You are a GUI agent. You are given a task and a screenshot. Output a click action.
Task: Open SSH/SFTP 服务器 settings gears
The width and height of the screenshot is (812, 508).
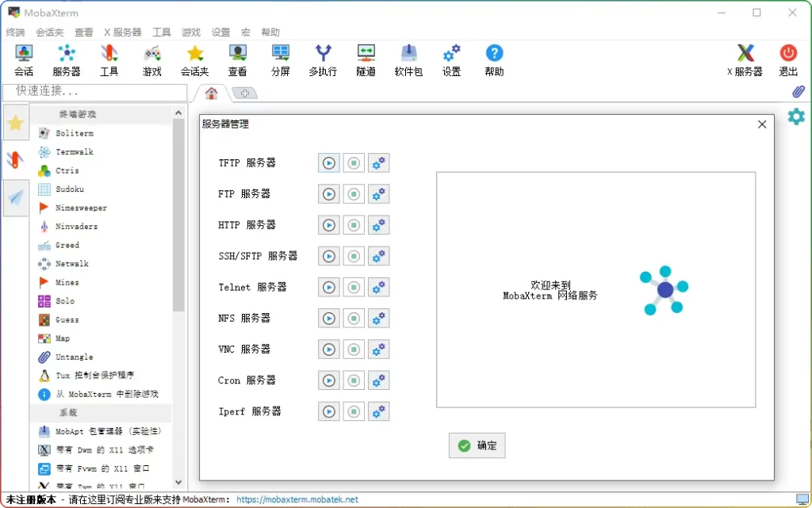point(378,257)
